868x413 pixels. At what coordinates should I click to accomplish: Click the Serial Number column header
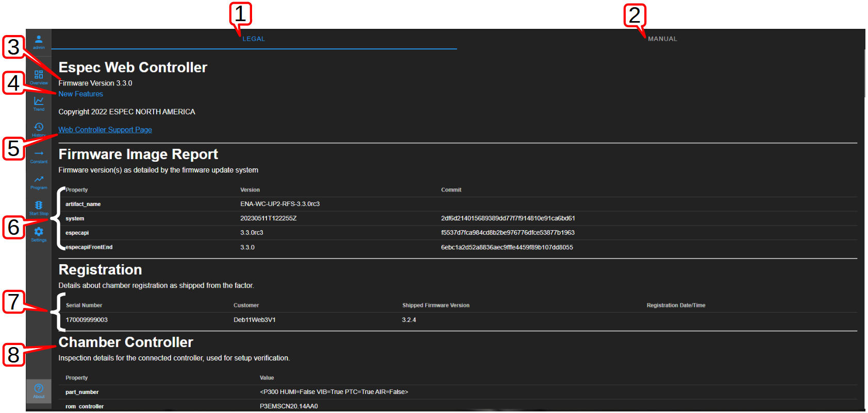click(84, 305)
